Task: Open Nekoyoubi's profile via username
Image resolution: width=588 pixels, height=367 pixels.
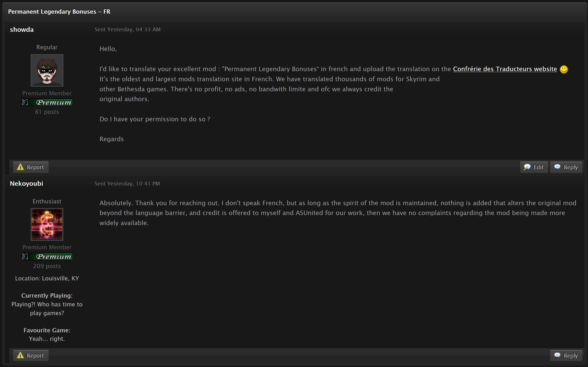Action: click(x=26, y=183)
